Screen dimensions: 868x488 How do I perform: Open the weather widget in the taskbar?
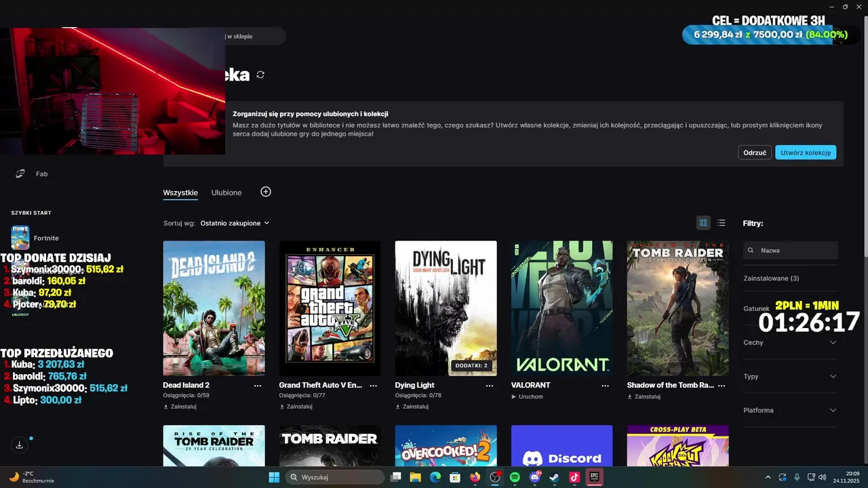click(31, 477)
